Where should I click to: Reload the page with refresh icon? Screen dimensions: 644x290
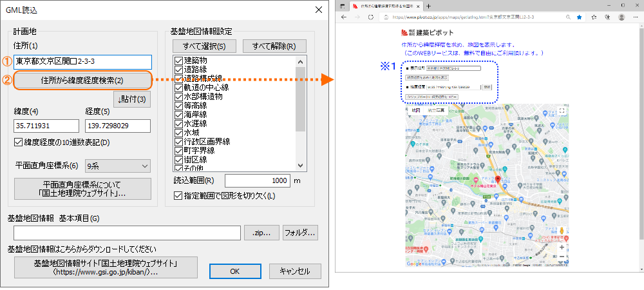click(x=372, y=17)
